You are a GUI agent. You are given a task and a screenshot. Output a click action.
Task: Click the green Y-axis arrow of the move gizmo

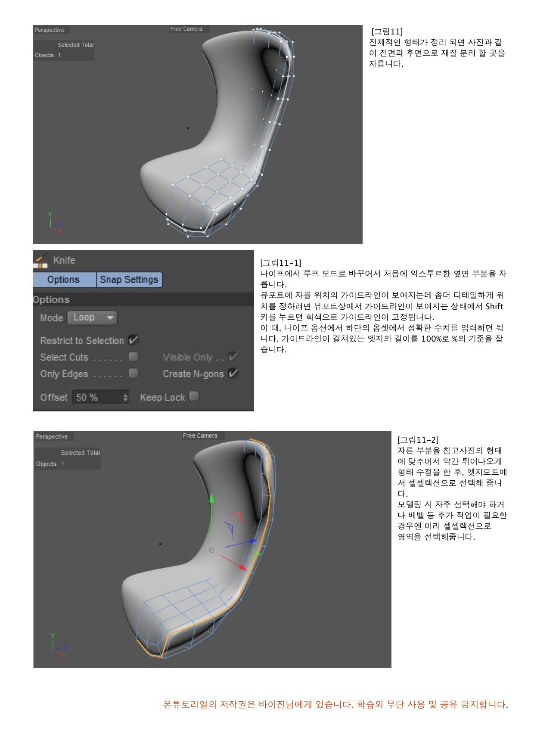[211, 500]
